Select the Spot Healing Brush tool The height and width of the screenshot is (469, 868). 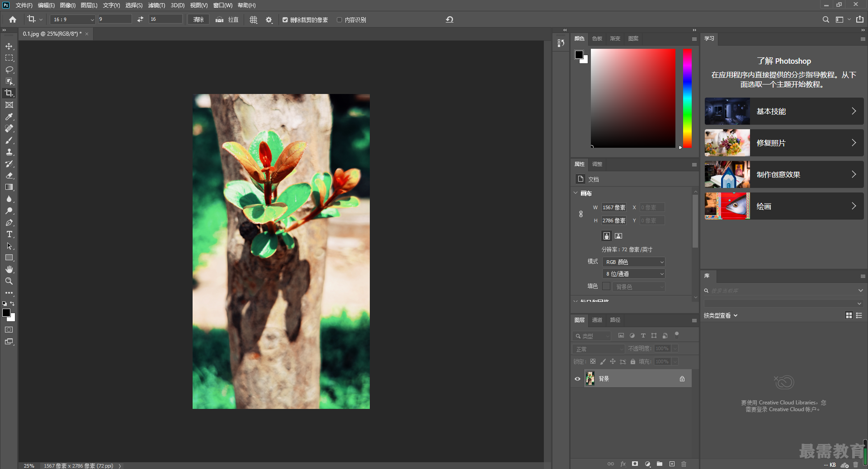click(9, 128)
